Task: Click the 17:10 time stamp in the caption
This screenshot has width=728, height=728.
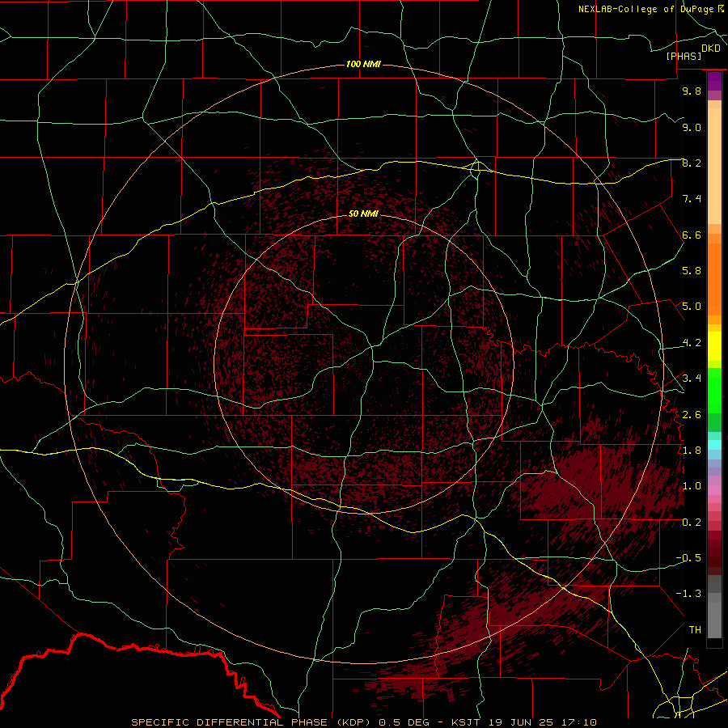Action: (x=580, y=722)
